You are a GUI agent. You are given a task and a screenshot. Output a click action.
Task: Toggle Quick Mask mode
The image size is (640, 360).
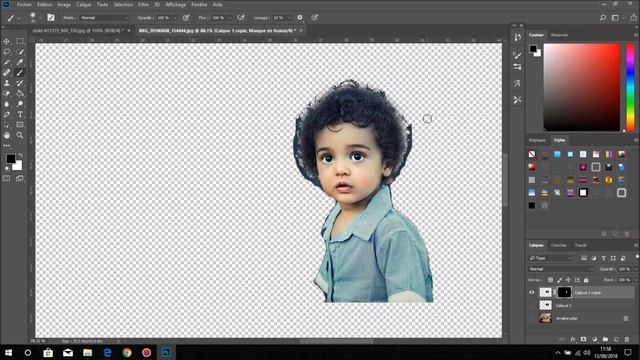tap(7, 178)
